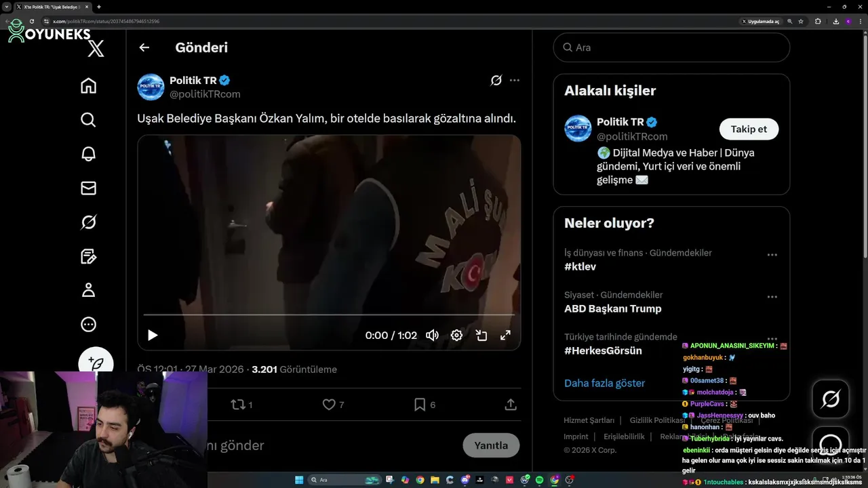Click the back arrow beside Gönderi
Image resolution: width=868 pixels, height=488 pixels.
pos(144,47)
